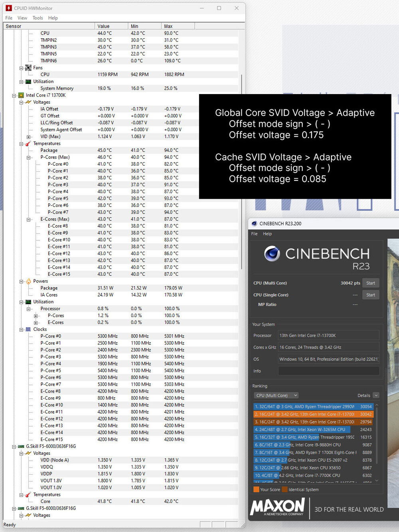This screenshot has height=532, width=399.
Task: Click the CPU Temperatures thermometer icon
Action: [x=28, y=143]
